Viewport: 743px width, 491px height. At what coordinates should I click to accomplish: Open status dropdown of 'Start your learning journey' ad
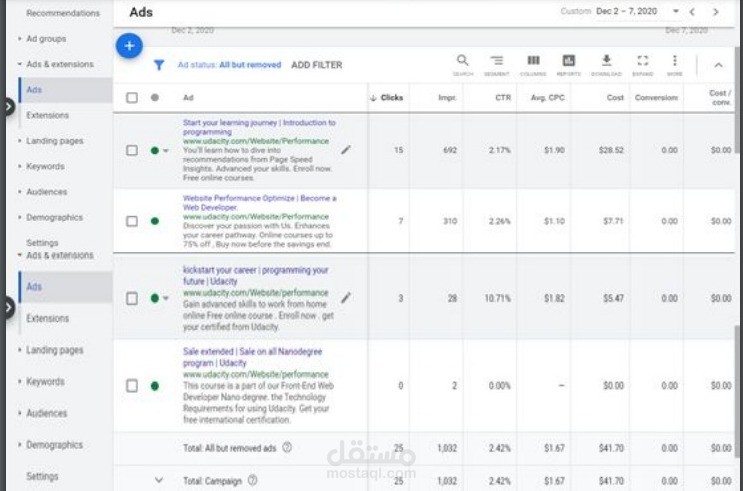[166, 151]
